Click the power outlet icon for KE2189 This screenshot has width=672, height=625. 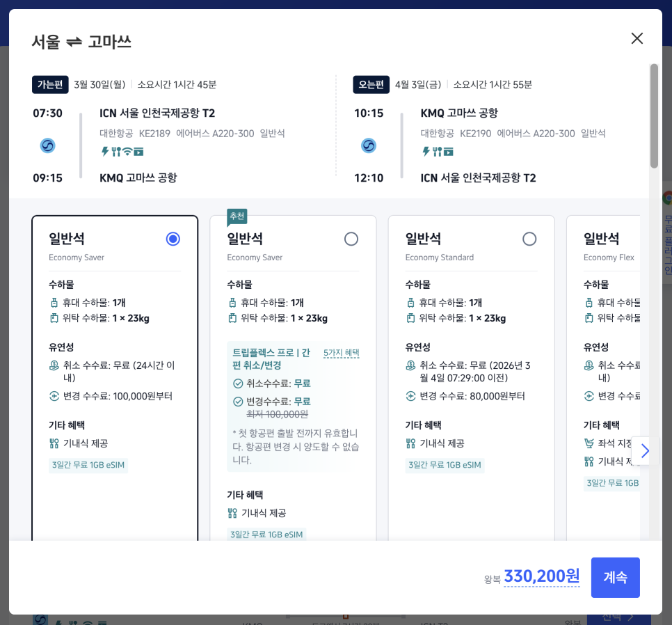coord(104,151)
